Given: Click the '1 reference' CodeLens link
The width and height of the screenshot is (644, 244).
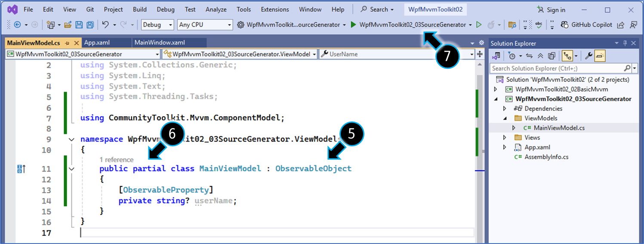Looking at the screenshot, I should click(x=117, y=160).
